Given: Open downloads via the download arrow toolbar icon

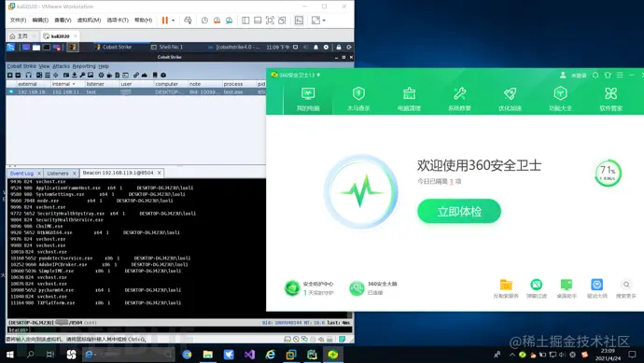Looking at the screenshot, I should click(x=75, y=76).
